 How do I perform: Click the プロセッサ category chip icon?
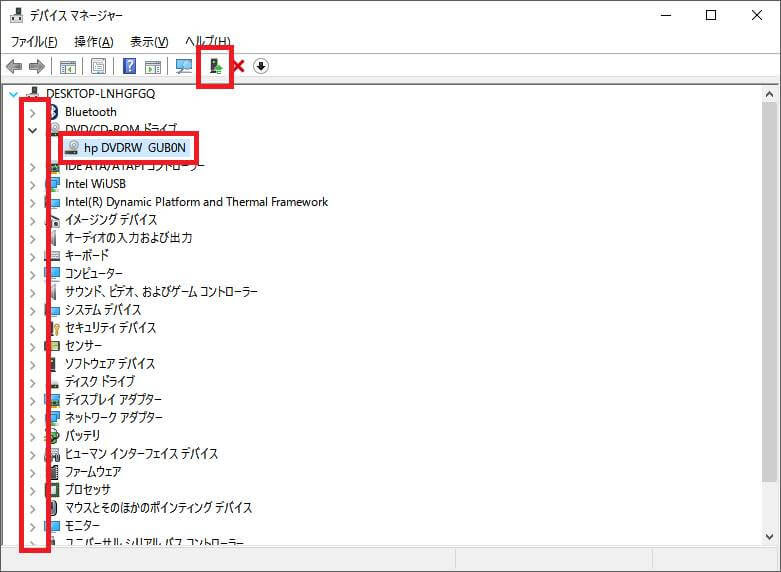[x=54, y=490]
